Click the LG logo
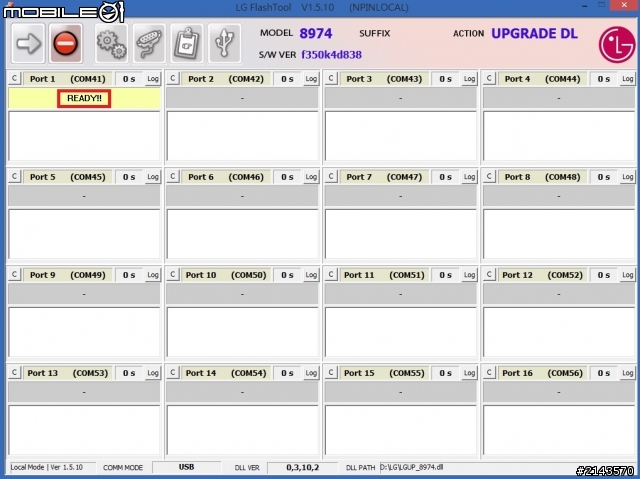This screenshot has height=479, width=640. click(x=617, y=44)
